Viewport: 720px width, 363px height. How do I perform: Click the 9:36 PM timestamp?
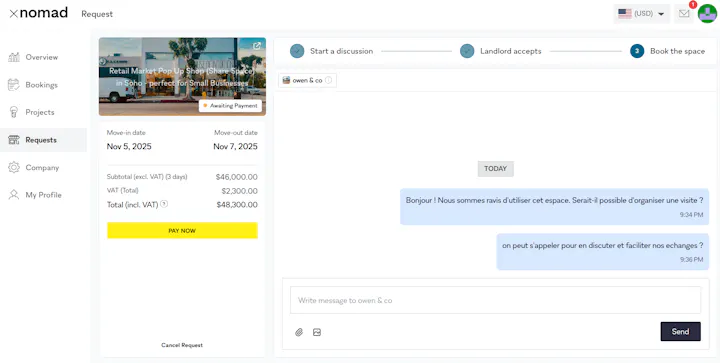pyautogui.click(x=692, y=260)
